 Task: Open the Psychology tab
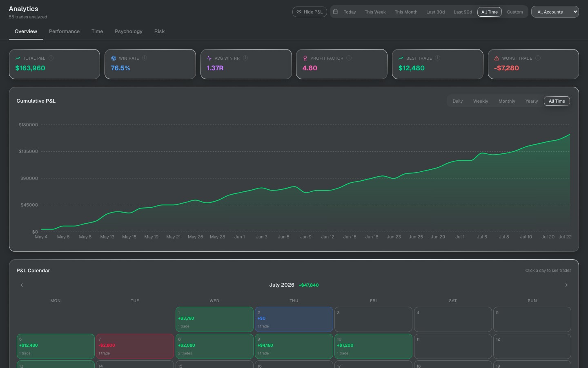point(129,31)
